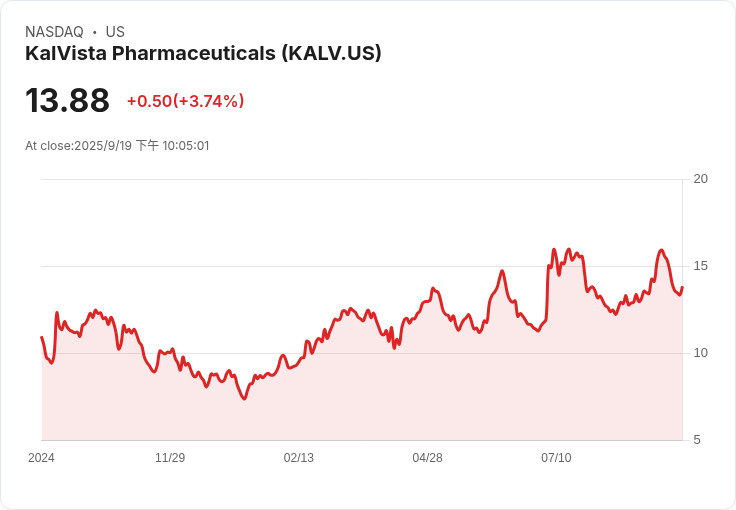
Task: Select the 2024 date axis label
Action: [41, 458]
